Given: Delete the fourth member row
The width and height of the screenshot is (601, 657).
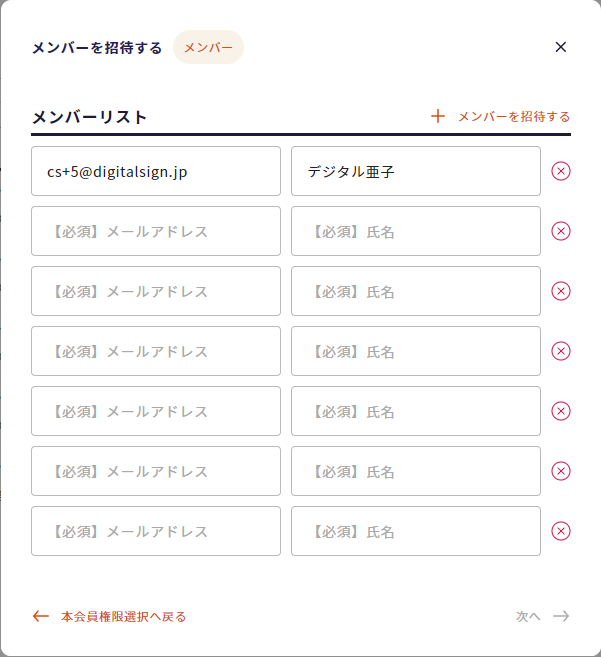Looking at the screenshot, I should tap(561, 351).
